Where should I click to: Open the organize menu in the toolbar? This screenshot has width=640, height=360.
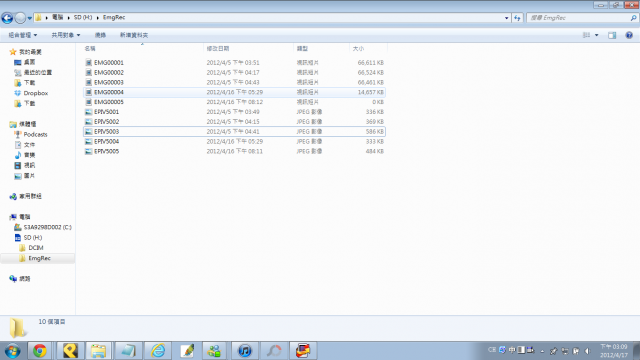pos(23,35)
